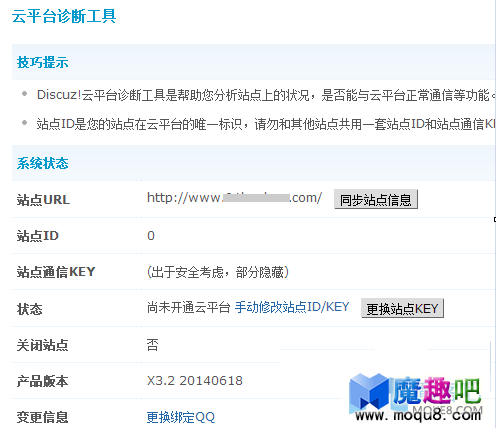Click the 技巧提示 section header

43,62
